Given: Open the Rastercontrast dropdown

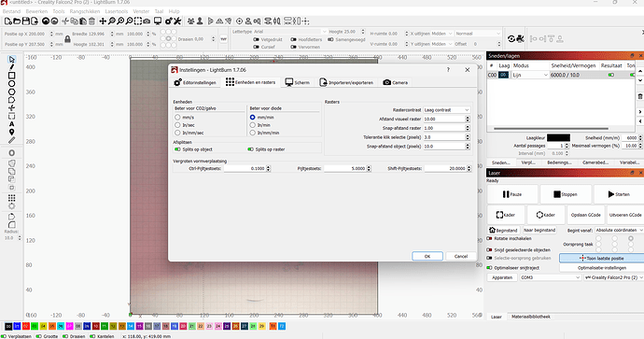Looking at the screenshot, I should point(446,110).
